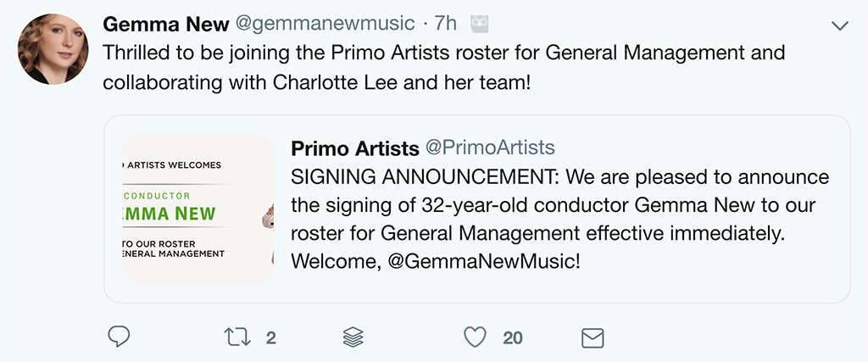Click the reply speech bubble icon
The height and width of the screenshot is (362, 868).
click(120, 337)
